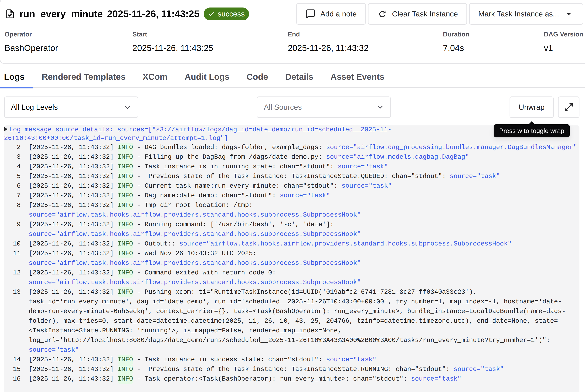Switch to the Rendered Templates tab
This screenshot has height=392, width=585.
(83, 77)
